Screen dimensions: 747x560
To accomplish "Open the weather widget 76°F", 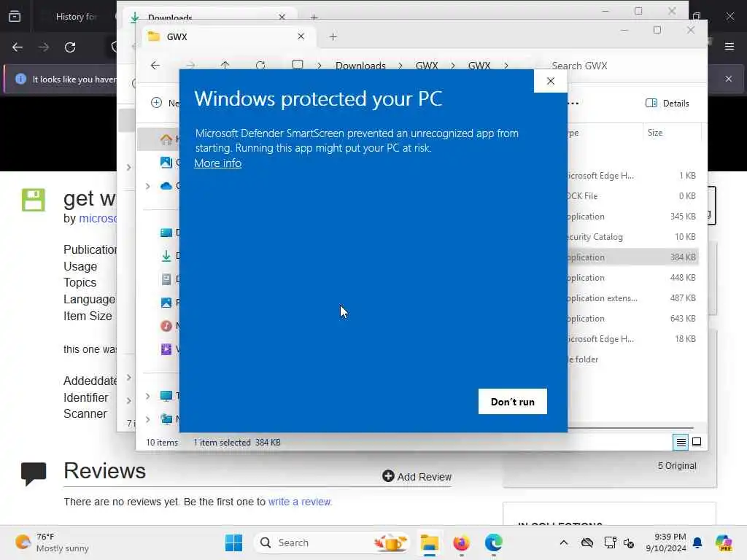I will (52, 542).
